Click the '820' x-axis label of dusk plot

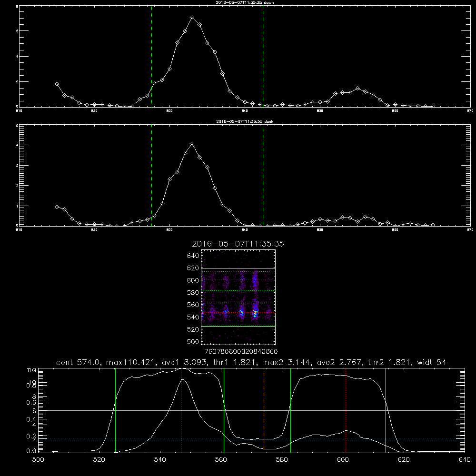(94, 230)
